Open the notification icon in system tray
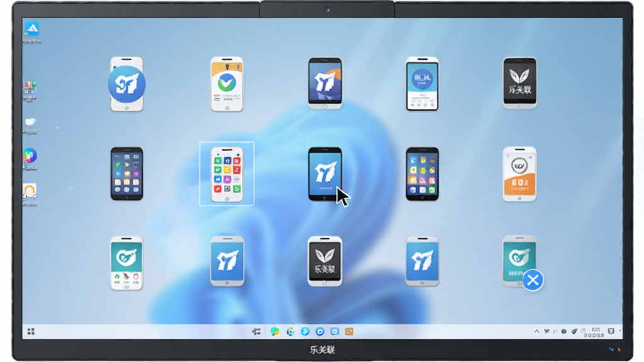The image size is (644, 362). [611, 331]
